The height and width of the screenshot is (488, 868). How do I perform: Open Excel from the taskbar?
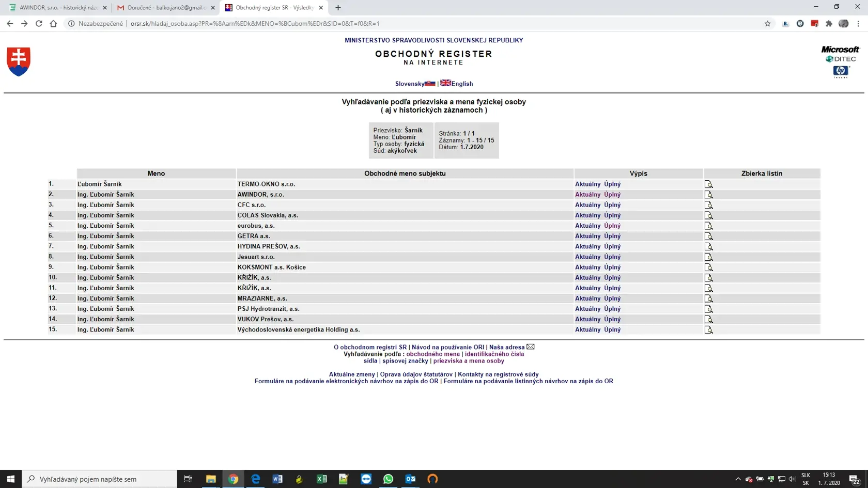[322, 479]
